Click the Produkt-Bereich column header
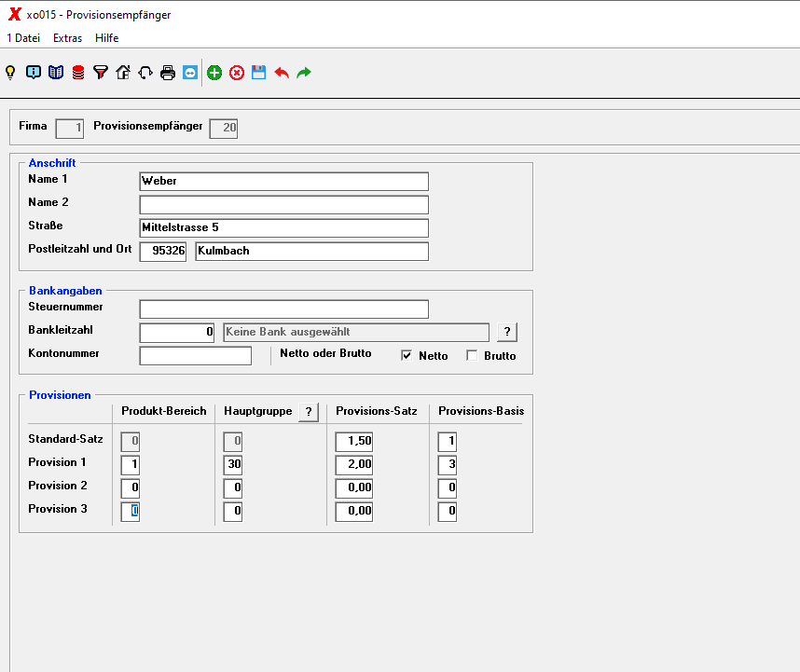The width and height of the screenshot is (800, 672). [x=164, y=411]
